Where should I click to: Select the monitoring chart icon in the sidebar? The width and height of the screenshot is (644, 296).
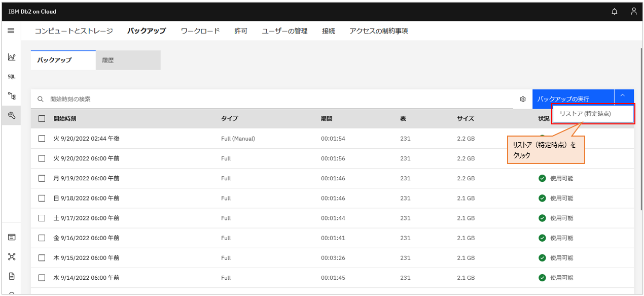tap(11, 57)
